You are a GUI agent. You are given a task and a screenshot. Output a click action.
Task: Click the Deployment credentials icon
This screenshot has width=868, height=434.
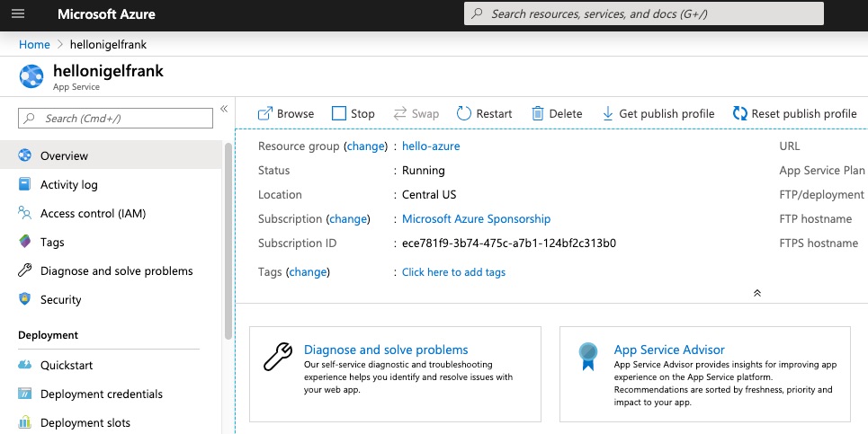pyautogui.click(x=25, y=394)
